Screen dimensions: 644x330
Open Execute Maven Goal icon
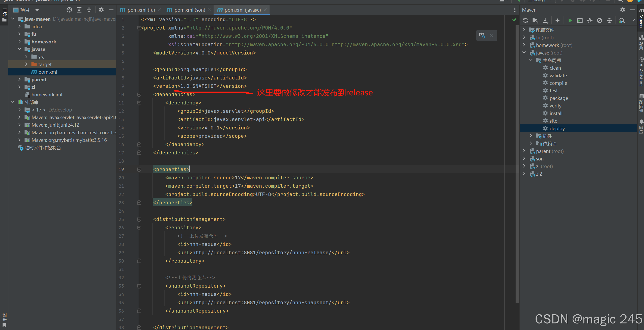pos(580,20)
